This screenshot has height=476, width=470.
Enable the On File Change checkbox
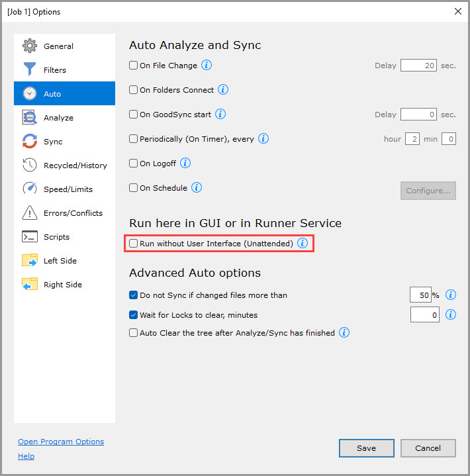[x=134, y=66]
